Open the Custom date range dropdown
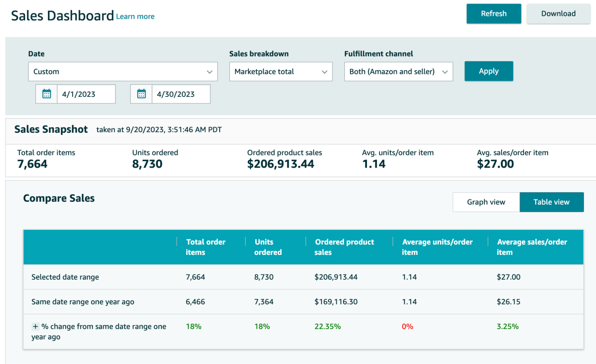596x364 pixels. pyautogui.click(x=119, y=72)
